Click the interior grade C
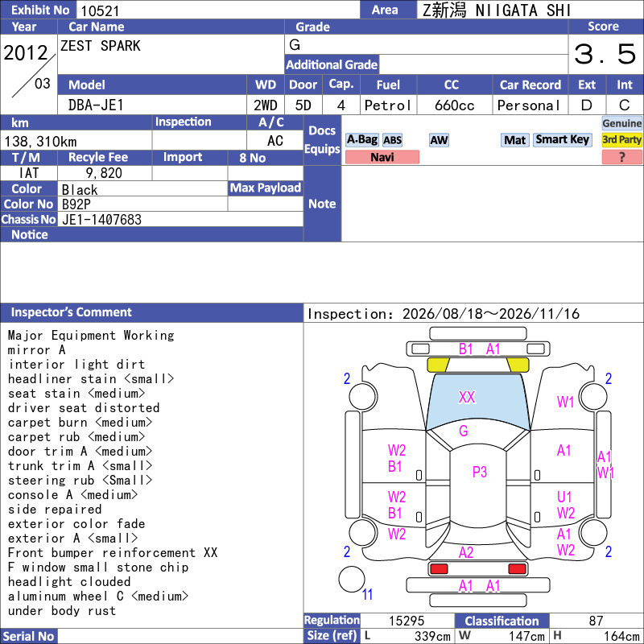 point(625,105)
